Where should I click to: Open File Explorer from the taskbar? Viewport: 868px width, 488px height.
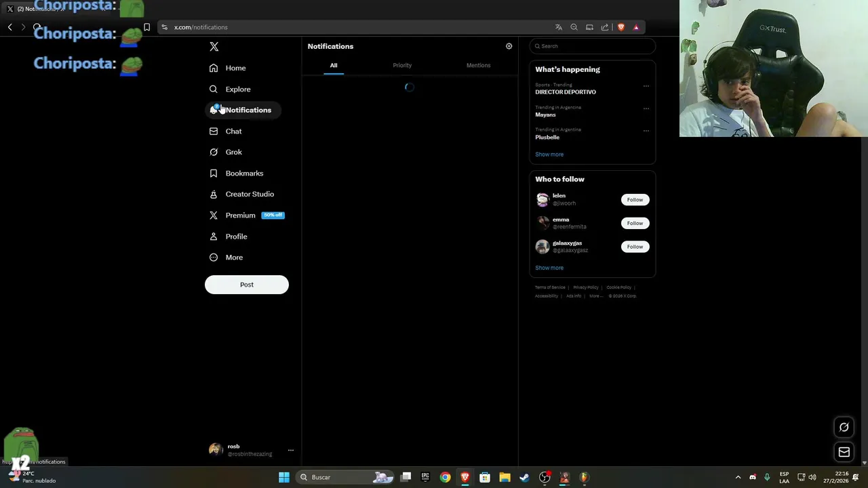(x=505, y=477)
